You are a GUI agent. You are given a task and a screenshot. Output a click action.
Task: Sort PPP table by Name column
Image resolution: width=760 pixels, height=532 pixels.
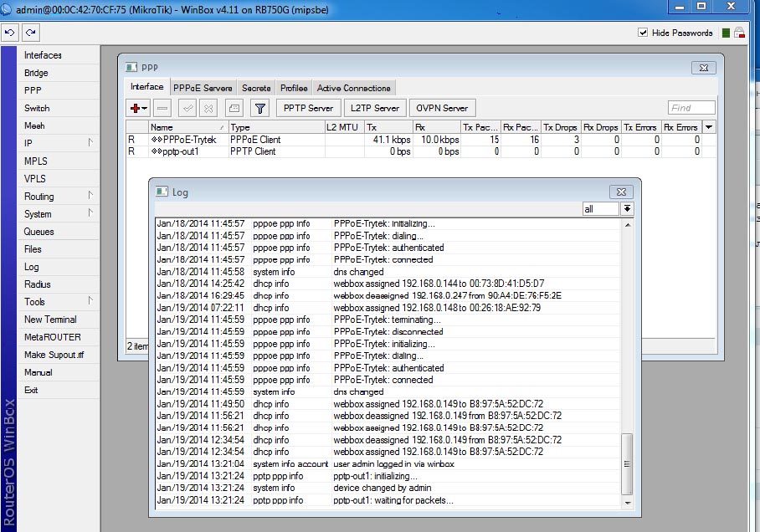coord(188,127)
